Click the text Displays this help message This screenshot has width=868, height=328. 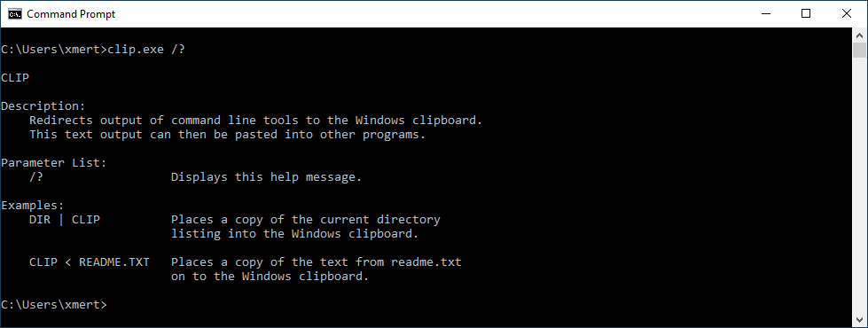pos(266,177)
